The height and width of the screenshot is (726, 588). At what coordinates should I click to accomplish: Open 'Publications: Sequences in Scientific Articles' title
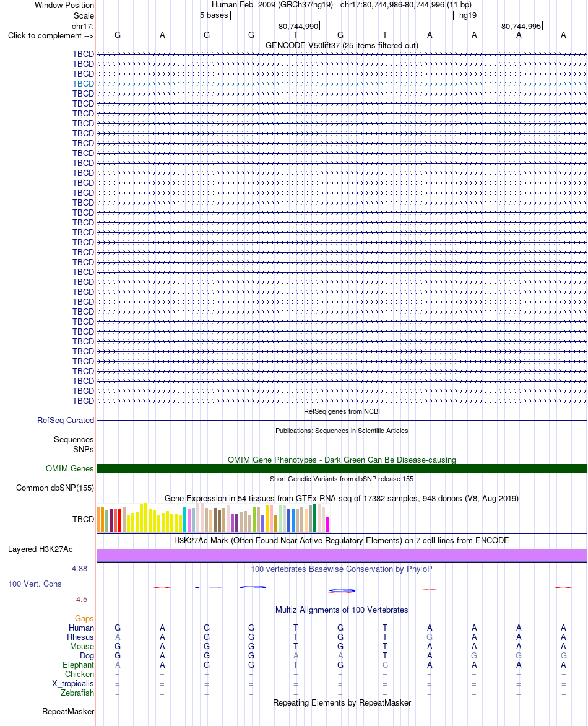(x=342, y=431)
